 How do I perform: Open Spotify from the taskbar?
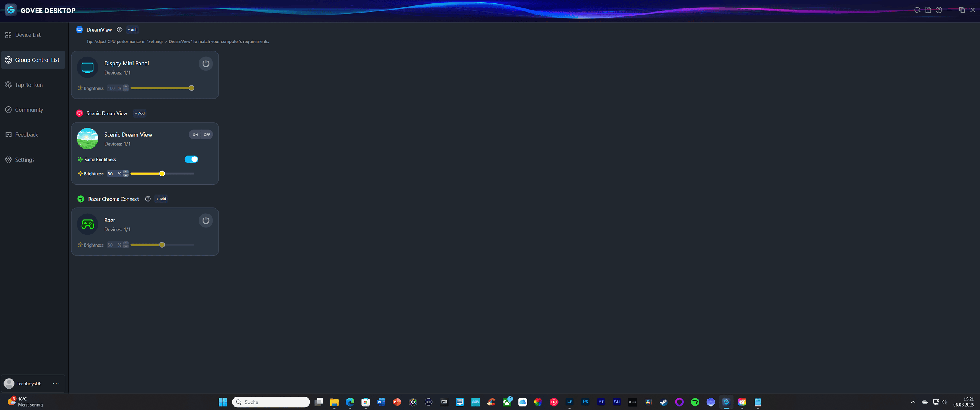click(x=695, y=402)
